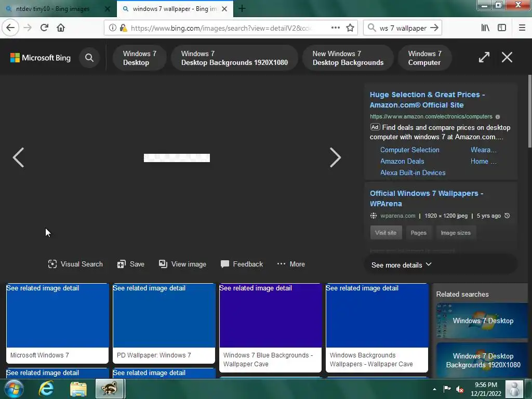Select the windows 7 wallpaper tab
The image size is (532, 399).
click(x=175, y=9)
